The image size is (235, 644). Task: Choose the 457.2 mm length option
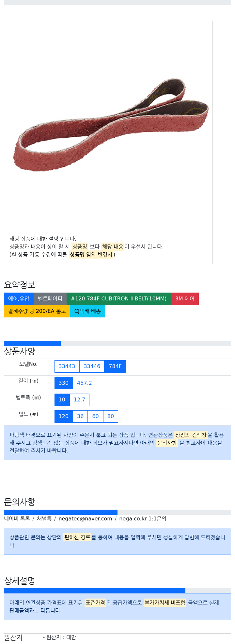[x=85, y=383]
